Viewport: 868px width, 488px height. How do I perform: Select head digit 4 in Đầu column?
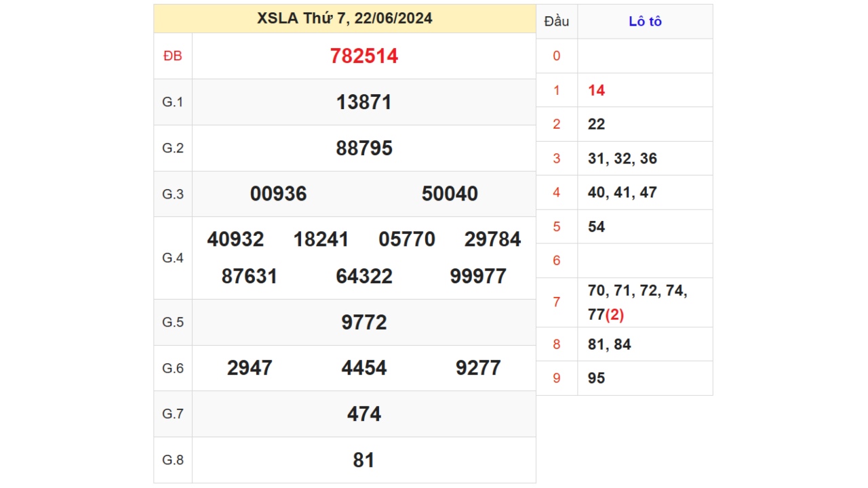tap(557, 192)
